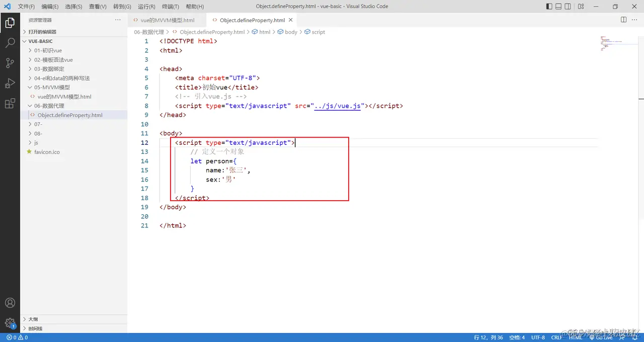Click UTF-8 encoding status item
Image resolution: width=644 pixels, height=342 pixels.
538,337
